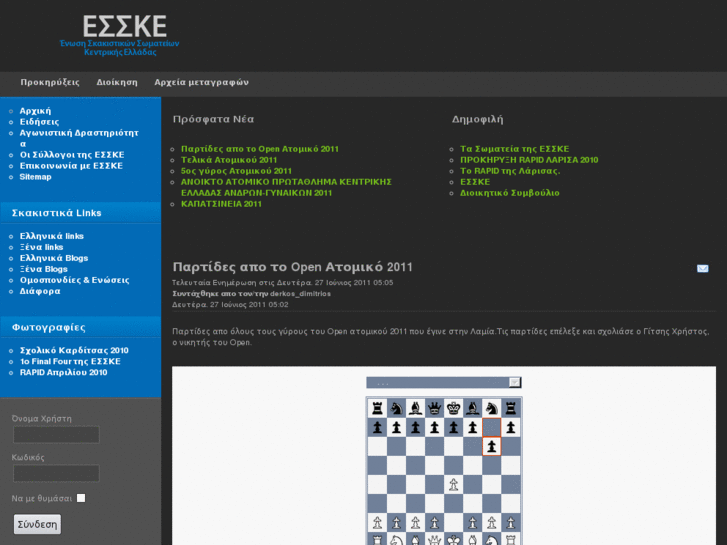
Task: Open 'Το RAPID της Λάρισας.' link
Action: click(510, 171)
